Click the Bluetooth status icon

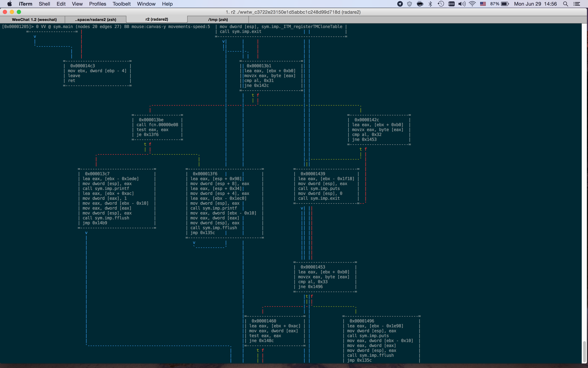click(x=430, y=4)
